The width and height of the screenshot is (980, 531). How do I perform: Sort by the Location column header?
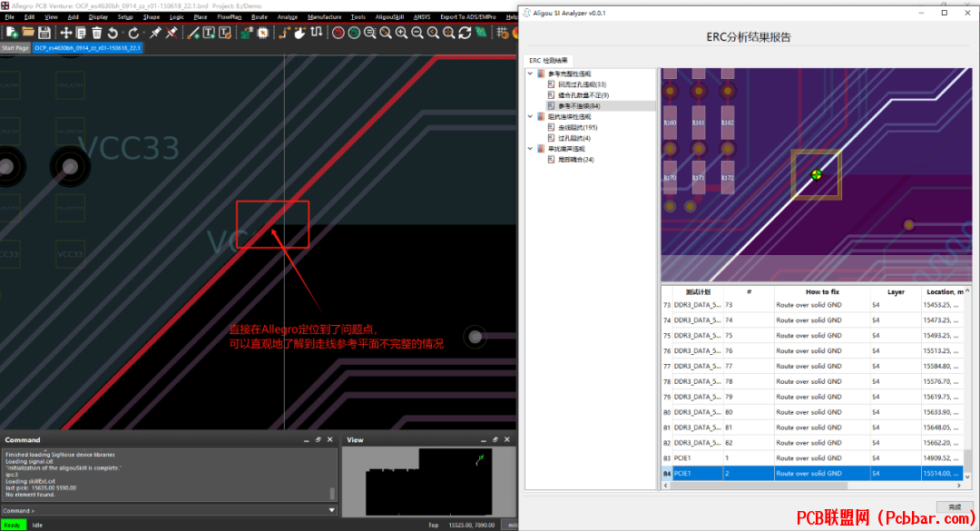pos(945,291)
